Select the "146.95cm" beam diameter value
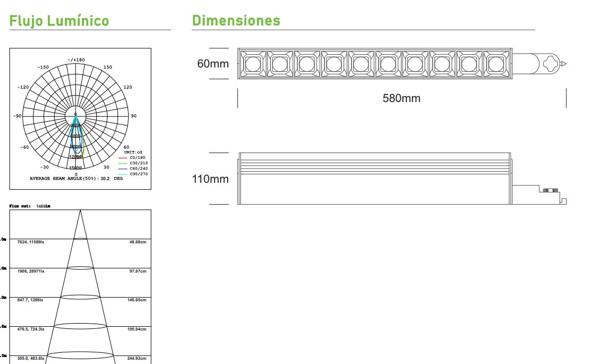Viewport: 592px width, 364px height. coord(137,300)
